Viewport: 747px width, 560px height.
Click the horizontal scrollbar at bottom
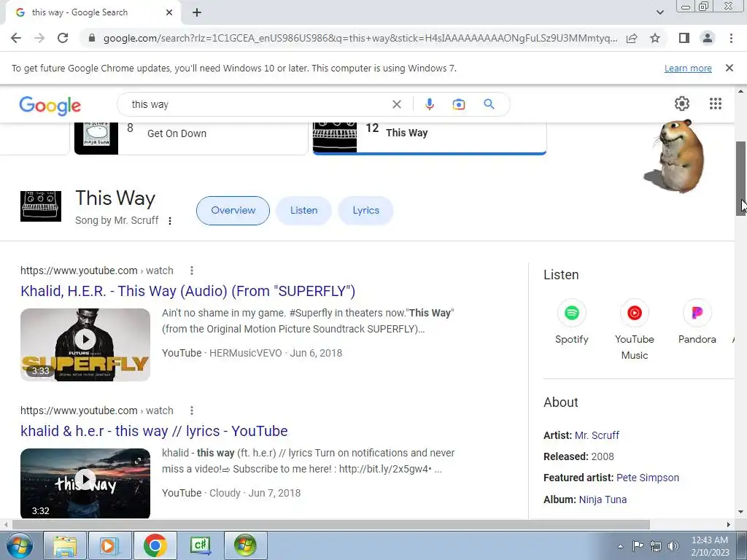coord(331,524)
